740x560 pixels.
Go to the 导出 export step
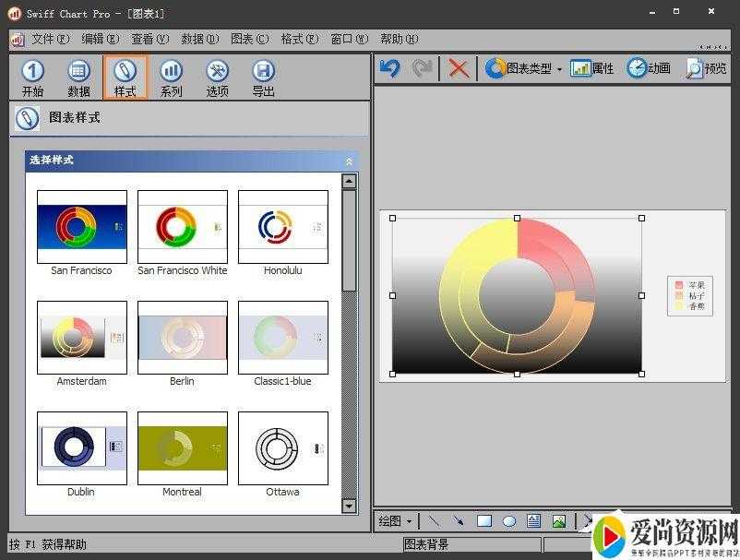264,77
